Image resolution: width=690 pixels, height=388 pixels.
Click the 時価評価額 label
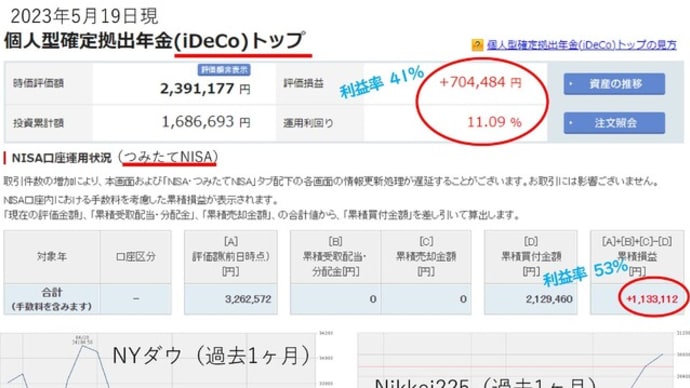pyautogui.click(x=39, y=83)
